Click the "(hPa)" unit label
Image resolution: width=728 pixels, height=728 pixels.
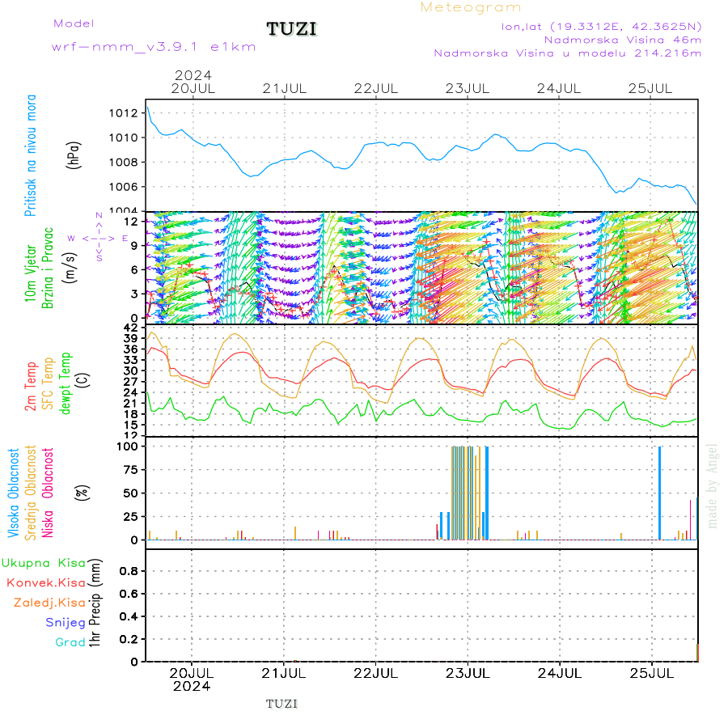(x=74, y=155)
